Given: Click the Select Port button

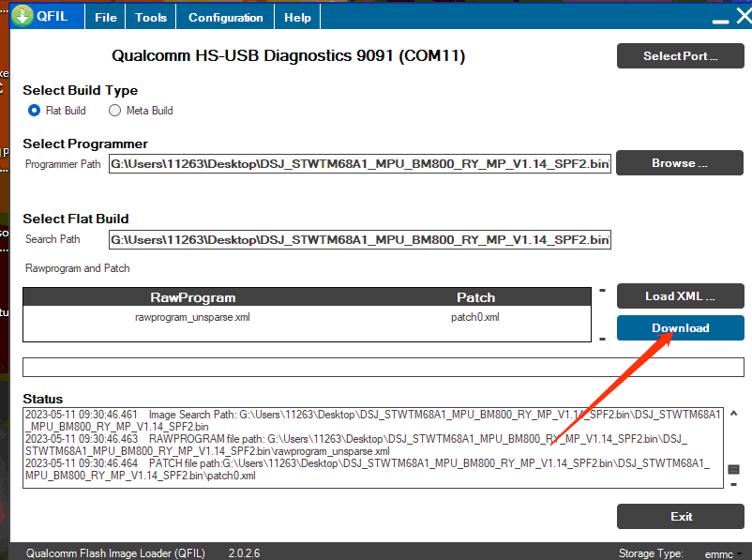Looking at the screenshot, I should pos(680,56).
